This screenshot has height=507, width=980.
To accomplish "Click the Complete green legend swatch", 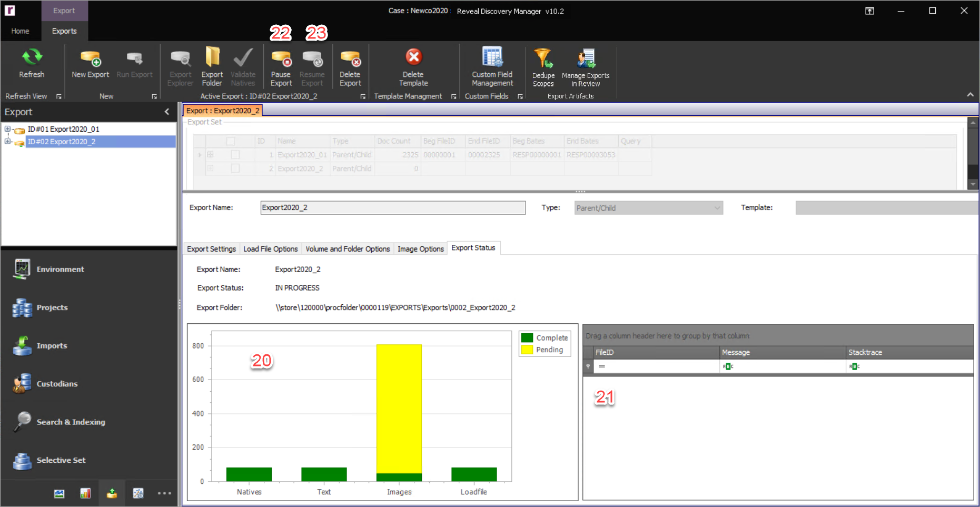I will pos(527,338).
